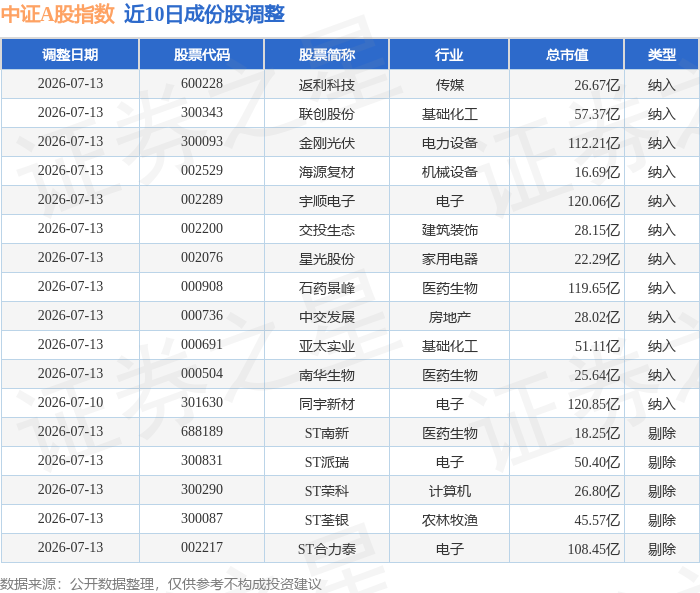700x593 pixels.
Task: Click the 行业 column header
Action: (x=450, y=54)
